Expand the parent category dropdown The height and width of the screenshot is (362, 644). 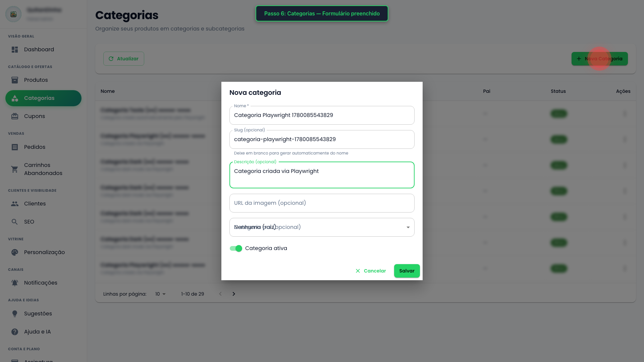(322, 227)
